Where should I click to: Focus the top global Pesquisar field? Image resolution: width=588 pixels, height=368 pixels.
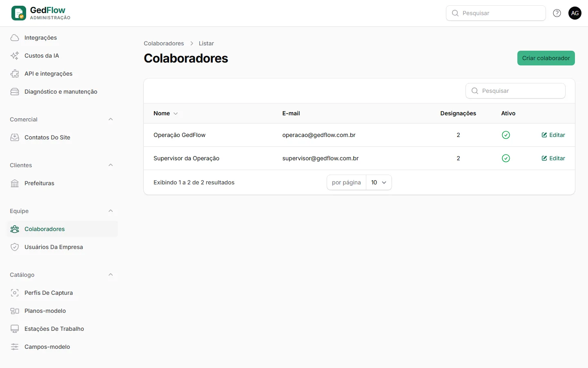pos(496,13)
